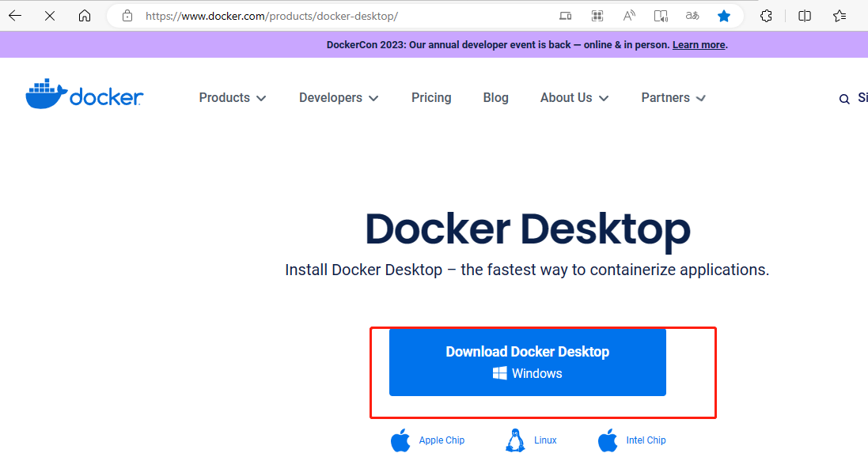Select the Intel Chip download option
The image size is (868, 472).
(x=632, y=440)
